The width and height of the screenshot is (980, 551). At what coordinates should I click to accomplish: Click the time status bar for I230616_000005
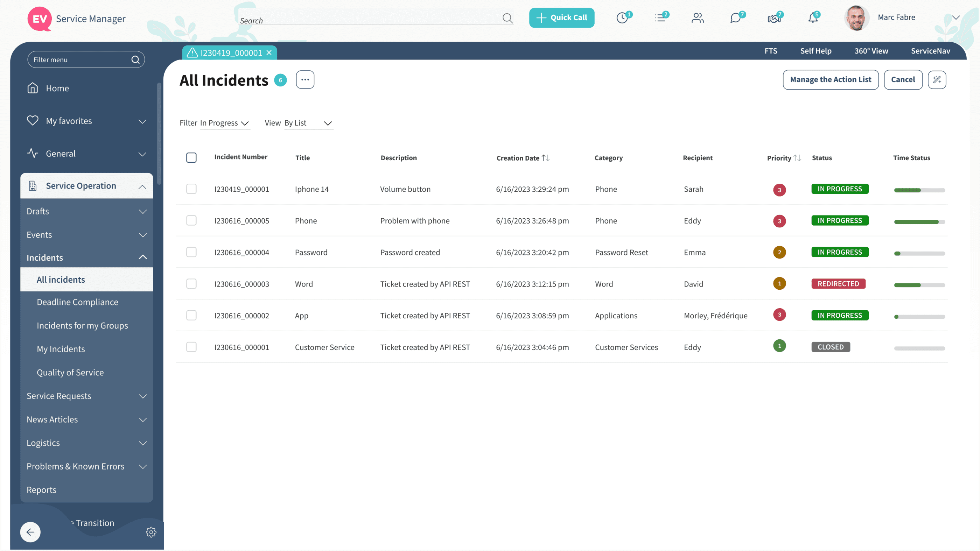coord(919,222)
